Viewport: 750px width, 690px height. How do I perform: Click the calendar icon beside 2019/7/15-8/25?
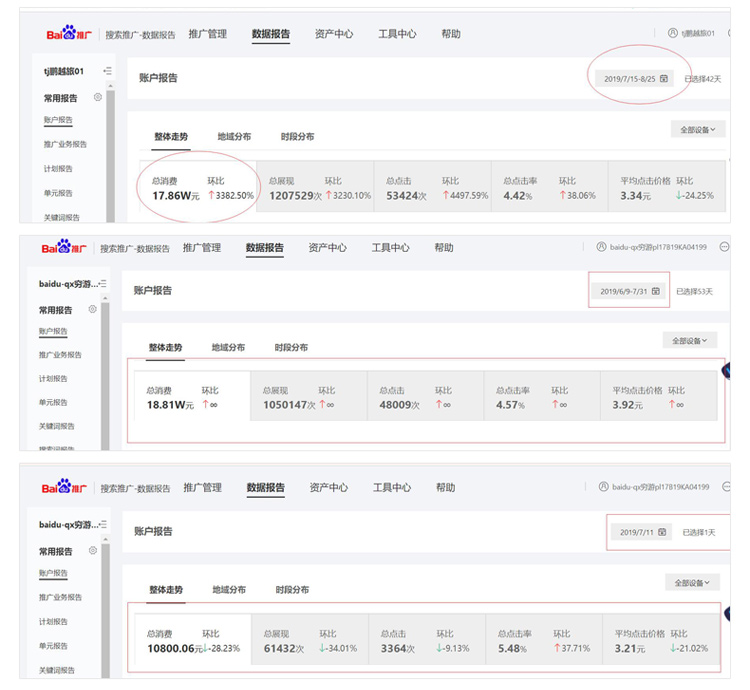point(664,78)
